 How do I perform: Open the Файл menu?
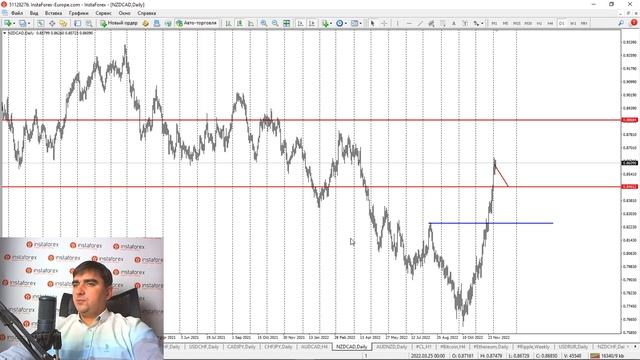[17, 13]
